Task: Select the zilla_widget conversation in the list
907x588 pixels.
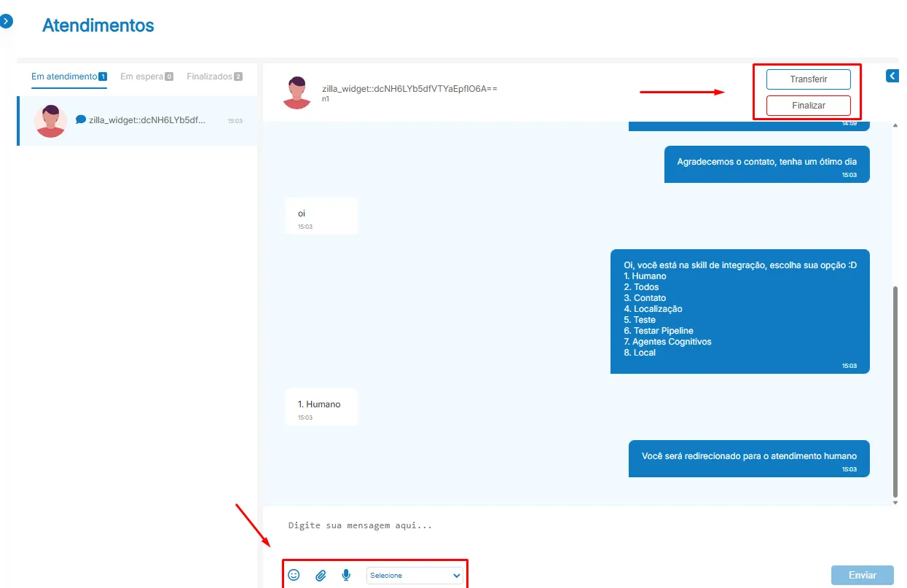Action: 137,121
